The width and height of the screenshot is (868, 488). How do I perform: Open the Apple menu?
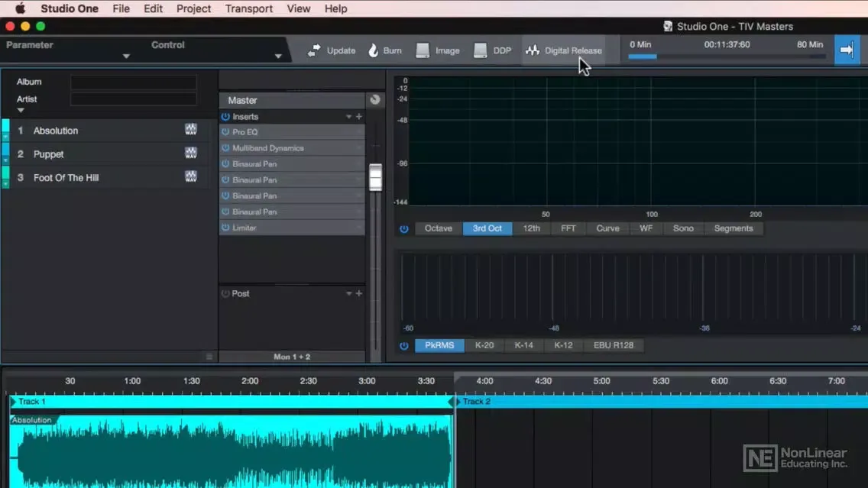[x=20, y=8]
